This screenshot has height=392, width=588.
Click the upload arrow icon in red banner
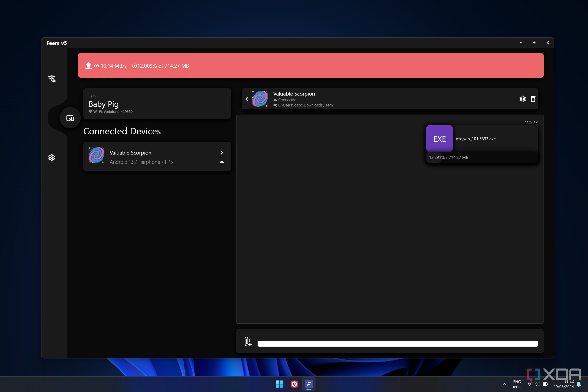(89, 66)
